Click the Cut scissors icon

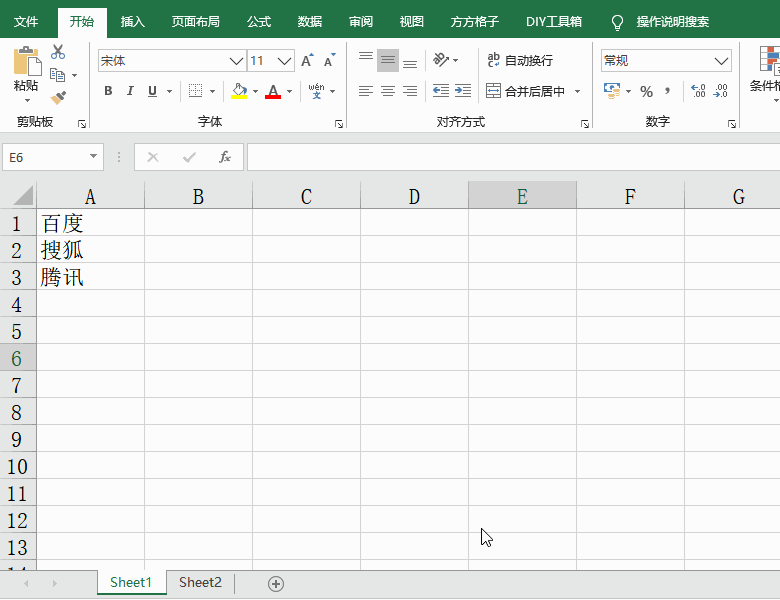pyautogui.click(x=58, y=52)
